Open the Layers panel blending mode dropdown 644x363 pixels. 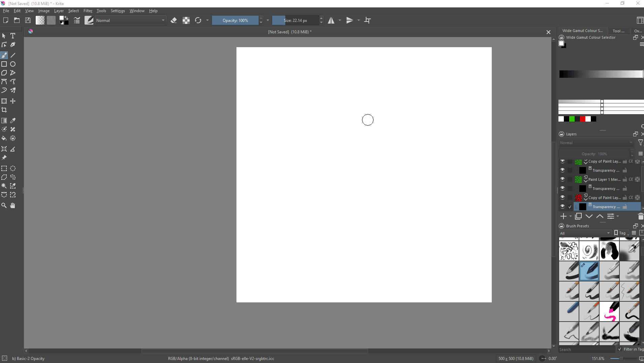pos(596,143)
